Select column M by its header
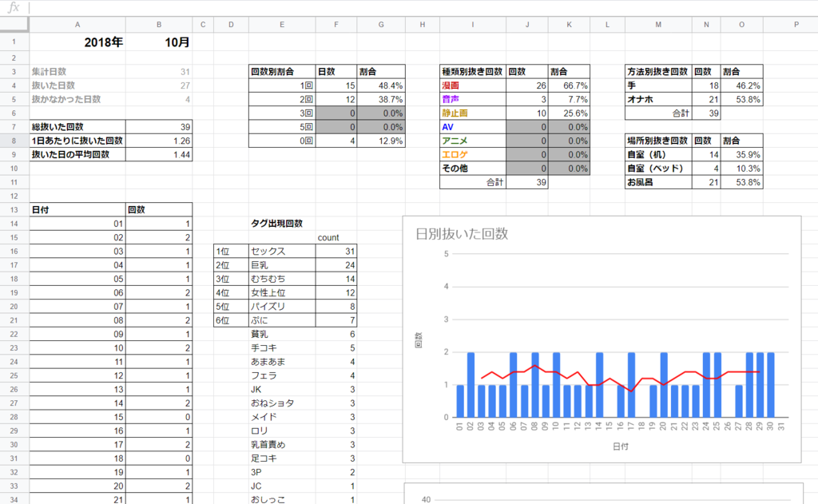The height and width of the screenshot is (504, 818). click(x=658, y=25)
